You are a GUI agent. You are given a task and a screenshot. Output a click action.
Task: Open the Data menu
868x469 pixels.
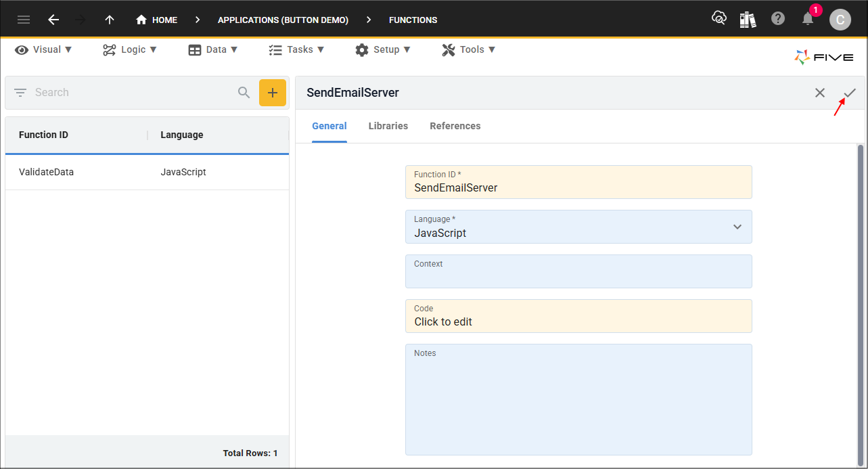point(213,49)
